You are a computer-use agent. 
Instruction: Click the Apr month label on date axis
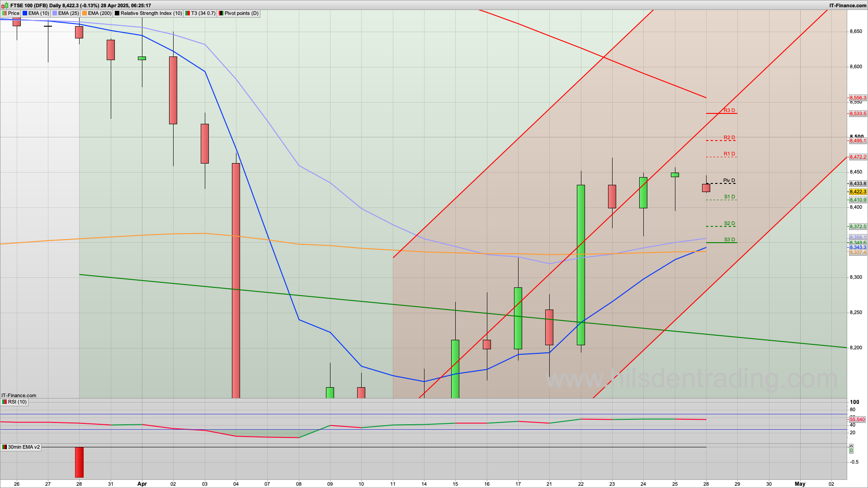[x=142, y=483]
